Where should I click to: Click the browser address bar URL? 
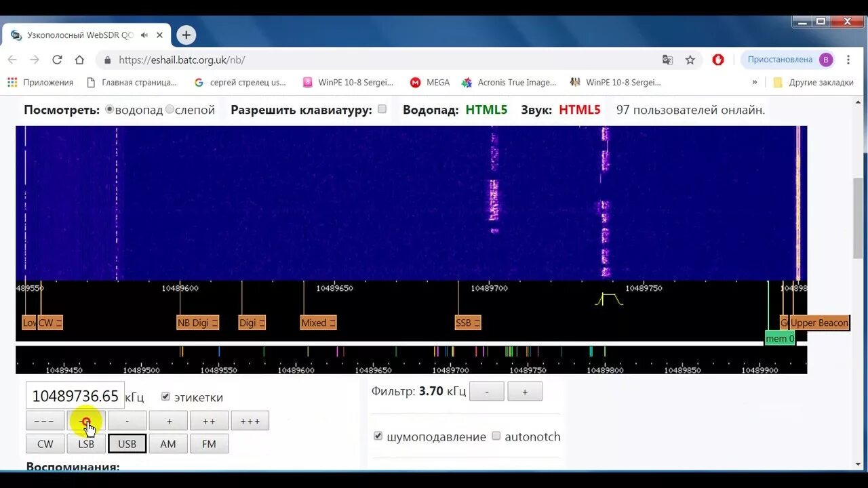[x=182, y=60]
